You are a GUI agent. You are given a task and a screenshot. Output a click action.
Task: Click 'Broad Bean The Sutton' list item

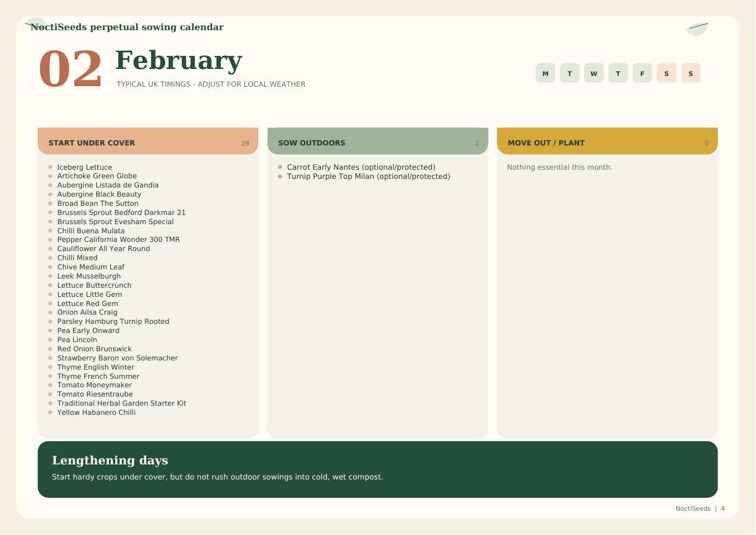(98, 204)
